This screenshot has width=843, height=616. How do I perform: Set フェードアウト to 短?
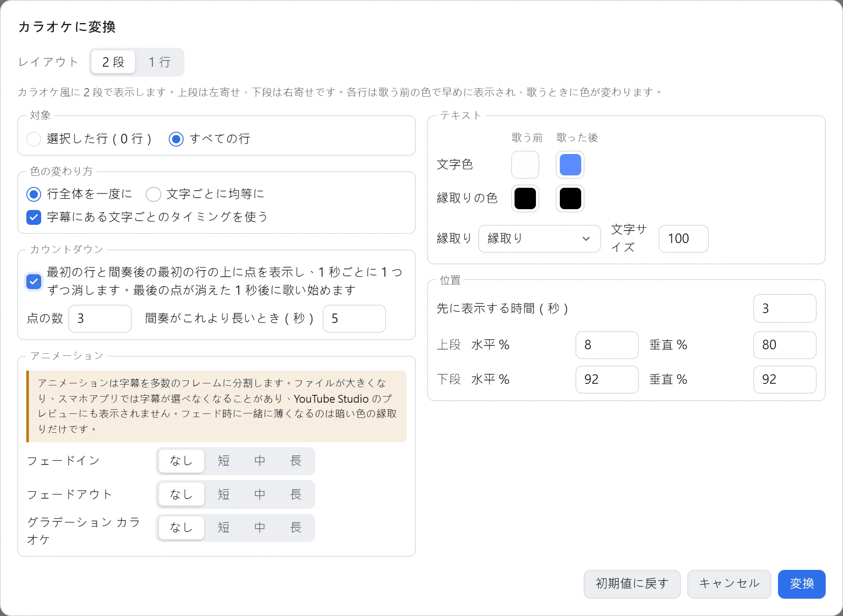(224, 494)
